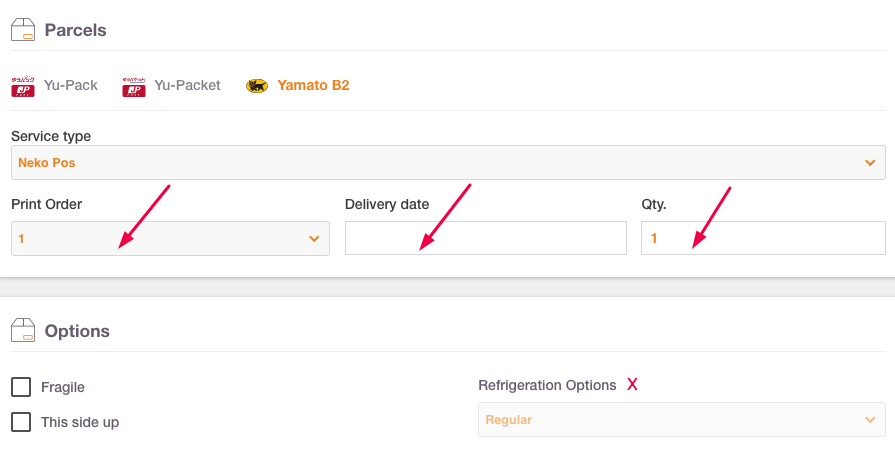Expand the Print Order dropdown
The width and height of the screenshot is (895, 474).
170,239
